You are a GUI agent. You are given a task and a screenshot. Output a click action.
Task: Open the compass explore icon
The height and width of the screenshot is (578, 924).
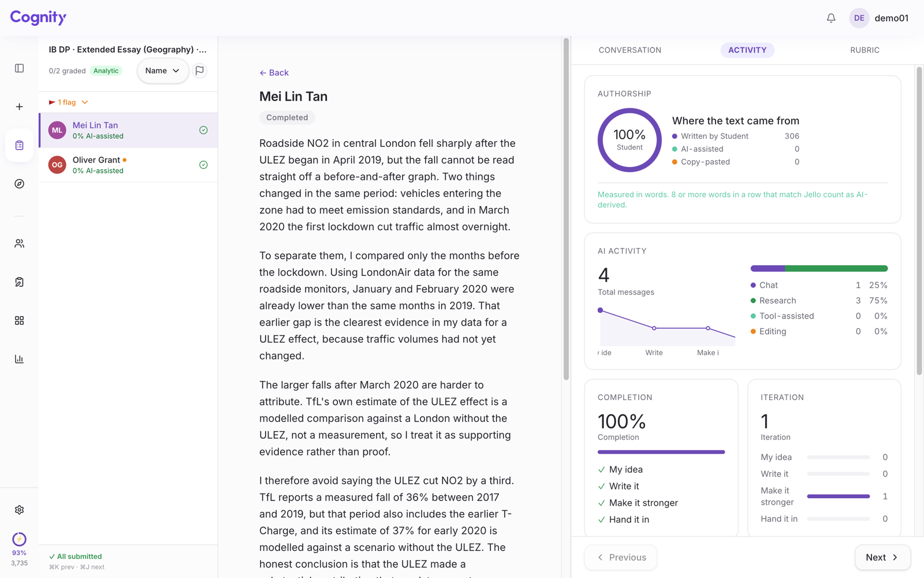pyautogui.click(x=19, y=184)
